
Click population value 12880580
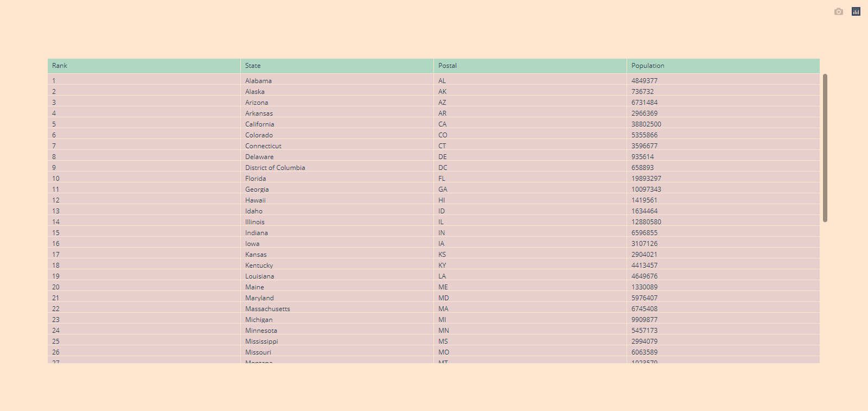646,222
